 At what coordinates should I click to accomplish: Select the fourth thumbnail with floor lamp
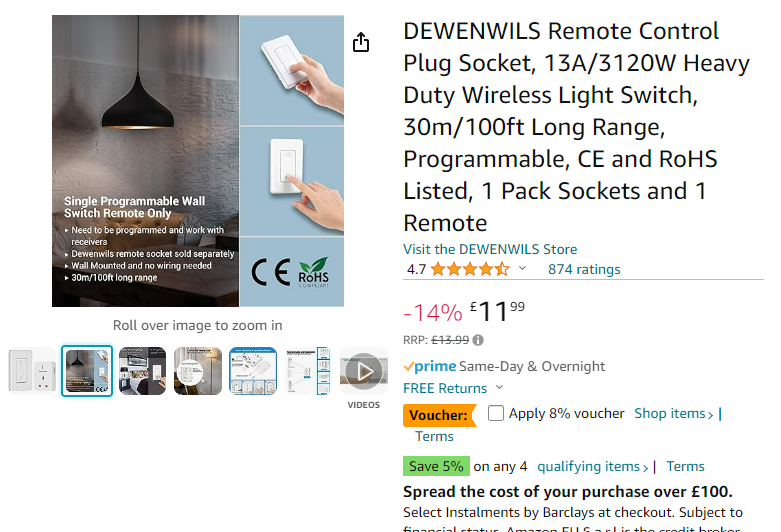point(198,371)
